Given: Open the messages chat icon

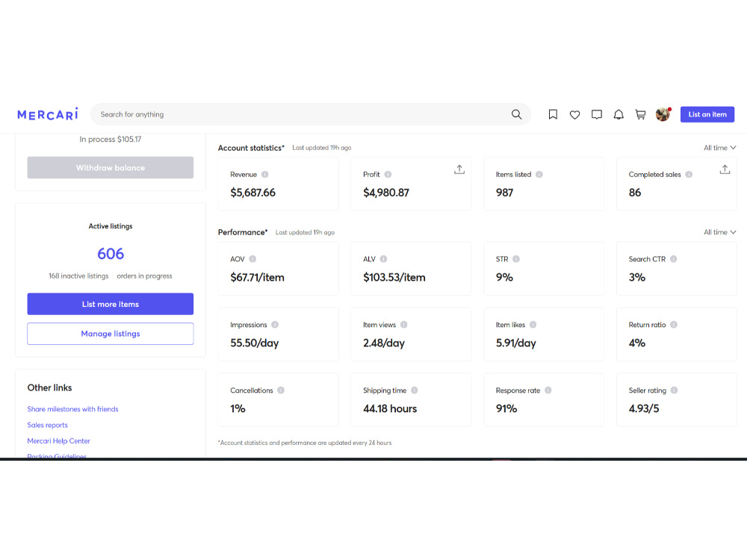Looking at the screenshot, I should coord(596,115).
